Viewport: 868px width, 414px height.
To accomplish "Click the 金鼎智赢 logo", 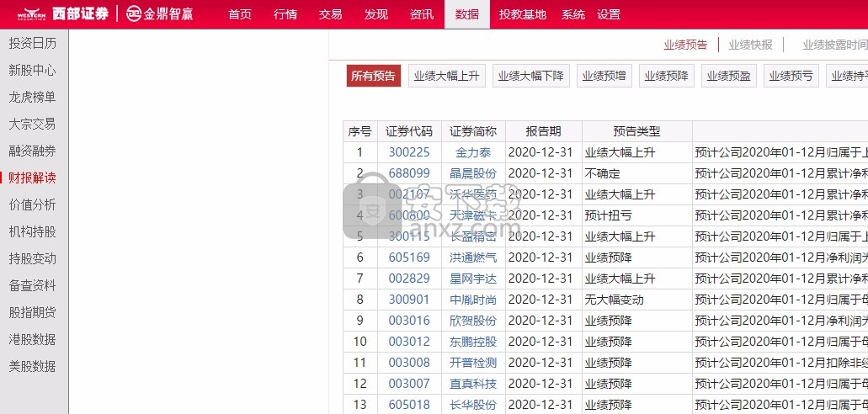I will [x=159, y=13].
